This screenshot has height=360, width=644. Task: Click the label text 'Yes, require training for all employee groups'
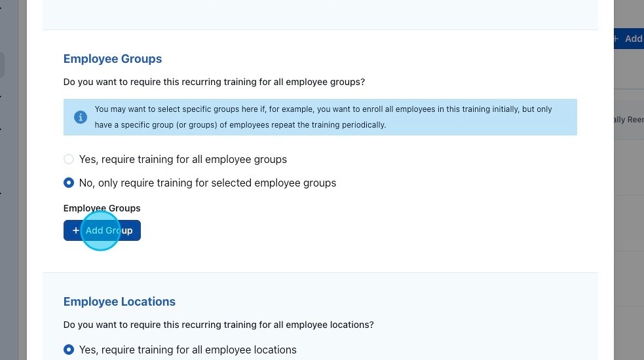point(183,159)
